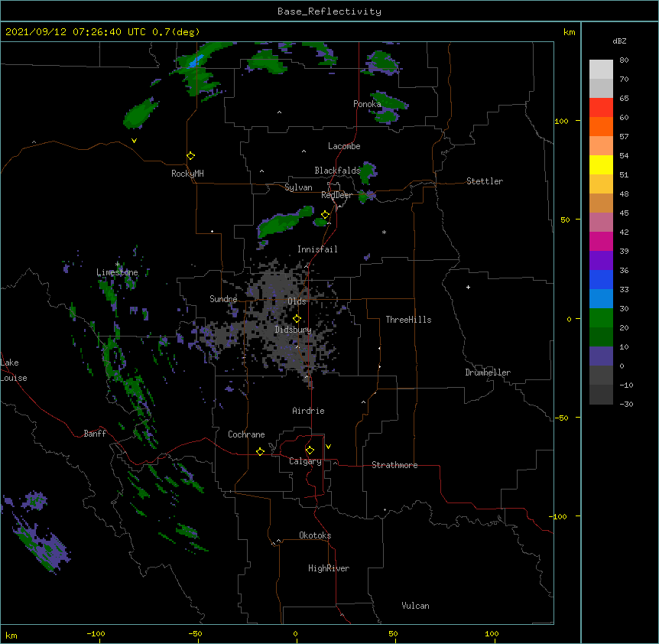Select the white asterisk marker east of Innisfail
The height and width of the screenshot is (644, 659).
(x=384, y=232)
